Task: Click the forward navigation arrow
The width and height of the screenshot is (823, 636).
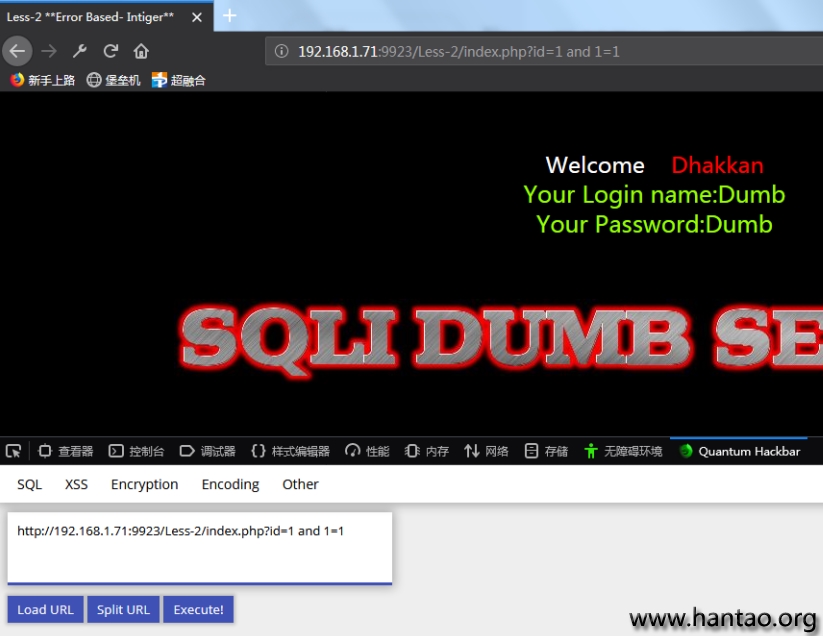Action: (x=49, y=51)
